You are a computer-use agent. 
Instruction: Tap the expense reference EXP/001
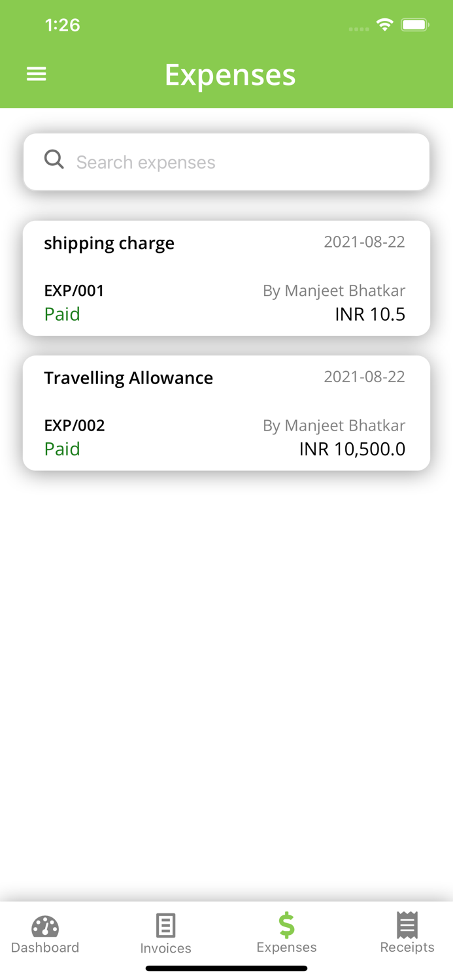tap(73, 290)
